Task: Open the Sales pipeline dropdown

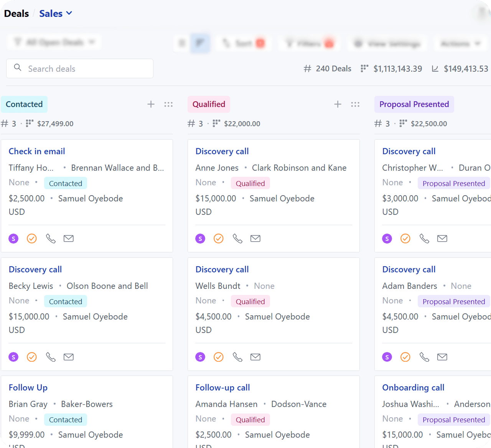Action: 56,13
